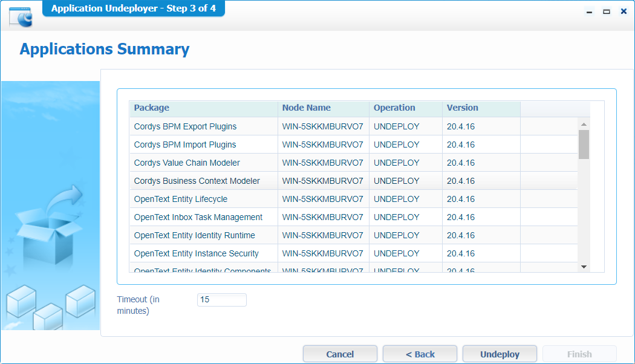Click UNDEPLOY in Cordys Business Context Modeler row
635x364 pixels.
click(x=397, y=181)
